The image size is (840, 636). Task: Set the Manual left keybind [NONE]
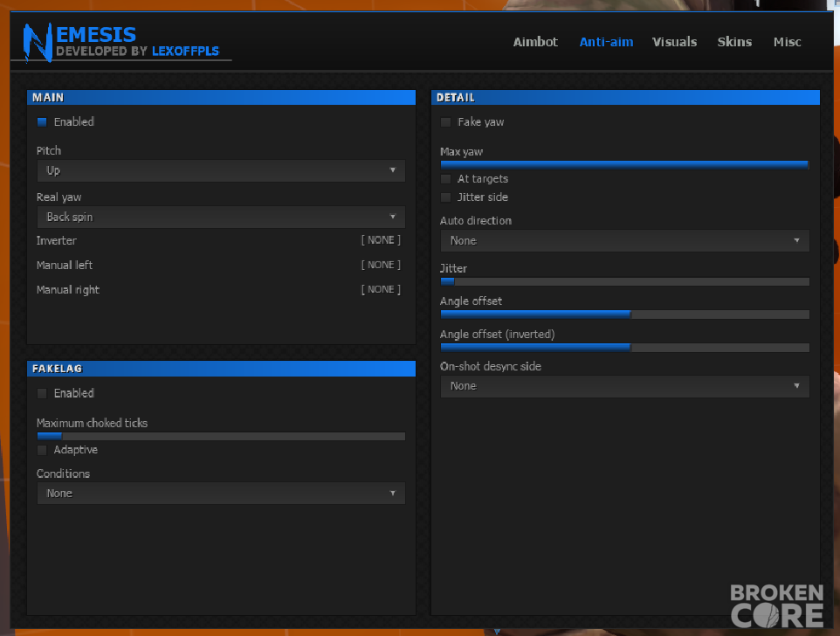coord(381,265)
